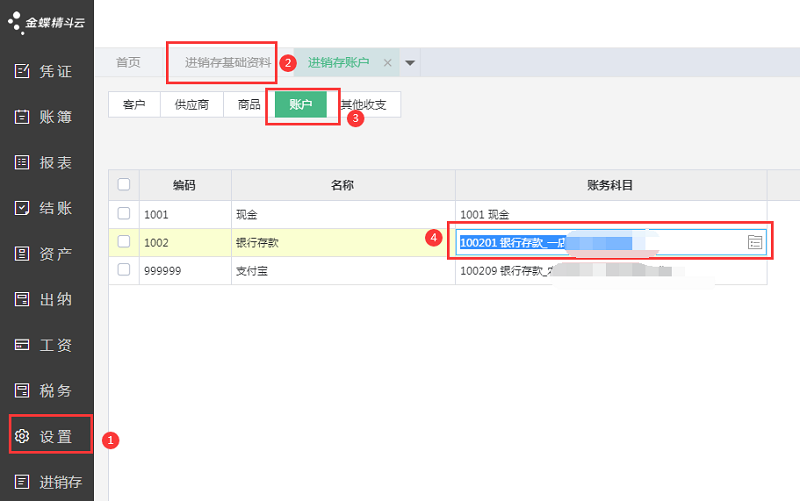Open the 资产 assets sidebar icon
Viewport: 800px width, 501px height.
pos(22,254)
